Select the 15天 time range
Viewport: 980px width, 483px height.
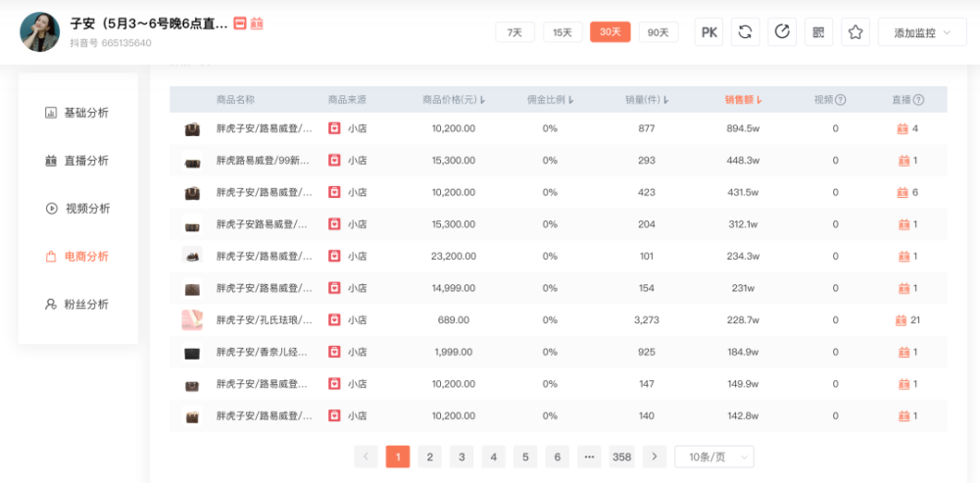click(x=563, y=32)
